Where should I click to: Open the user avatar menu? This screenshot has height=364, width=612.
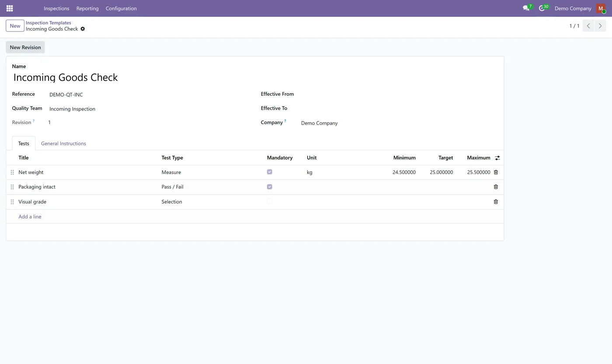click(601, 8)
